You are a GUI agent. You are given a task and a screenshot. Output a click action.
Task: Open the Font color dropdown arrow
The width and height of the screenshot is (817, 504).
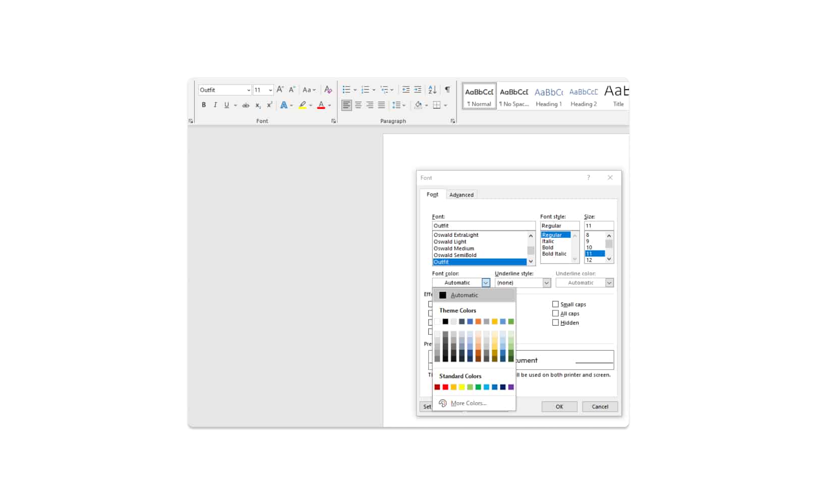click(x=486, y=283)
